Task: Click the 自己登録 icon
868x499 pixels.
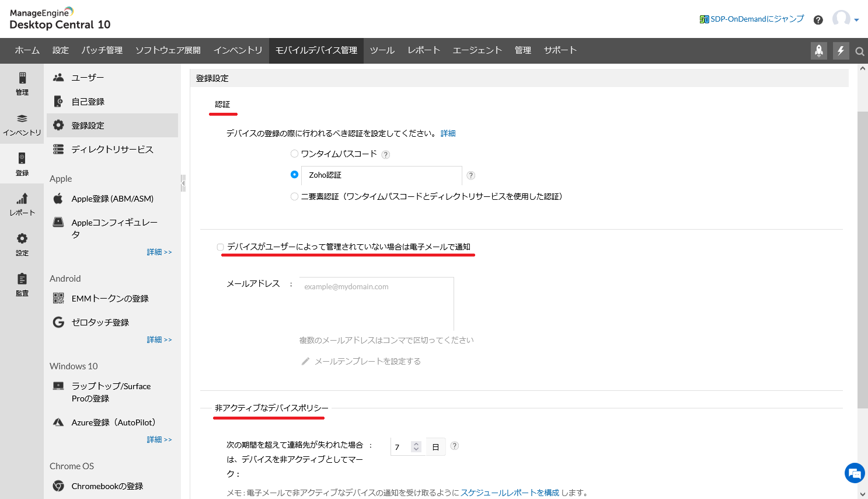Action: (x=58, y=102)
